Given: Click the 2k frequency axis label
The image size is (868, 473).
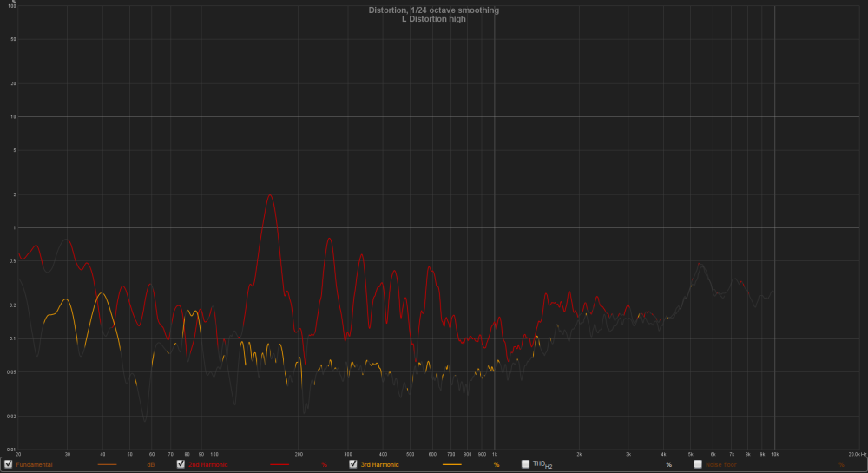Looking at the screenshot, I should coord(579,454).
